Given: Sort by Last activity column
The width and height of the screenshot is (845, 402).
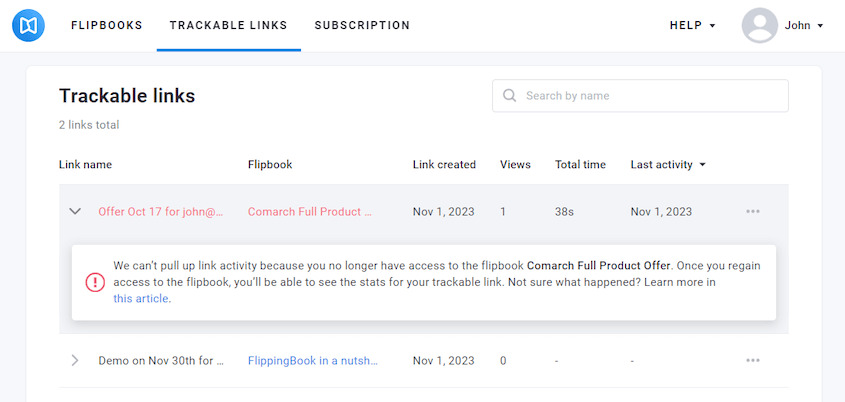Looking at the screenshot, I should point(668,164).
